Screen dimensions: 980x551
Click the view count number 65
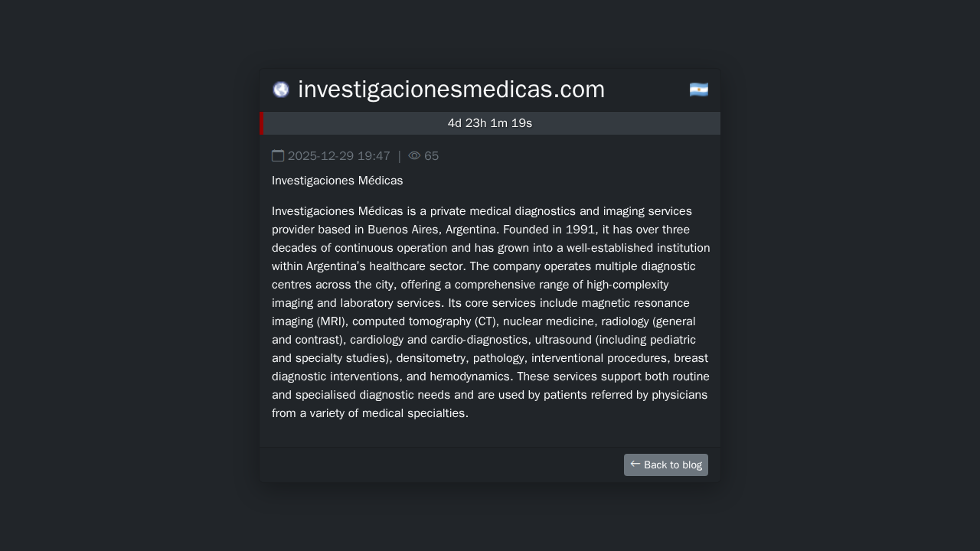coord(432,156)
